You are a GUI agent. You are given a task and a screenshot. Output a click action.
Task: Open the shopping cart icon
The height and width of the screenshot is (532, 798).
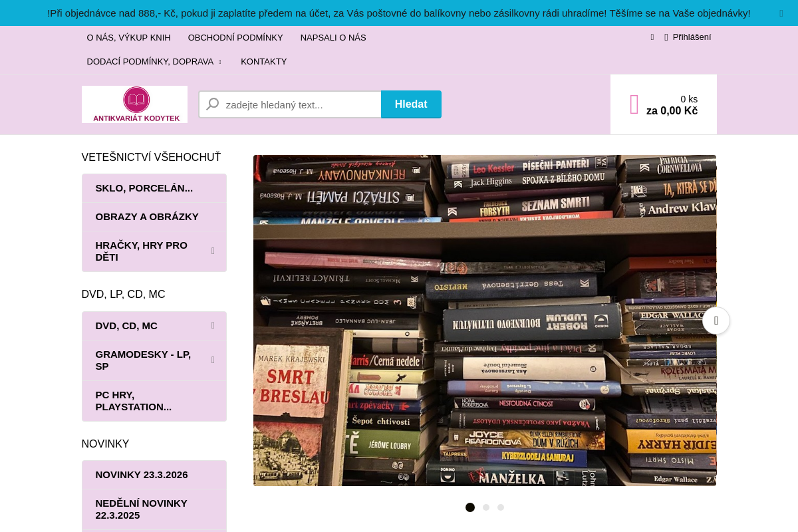coord(634,104)
